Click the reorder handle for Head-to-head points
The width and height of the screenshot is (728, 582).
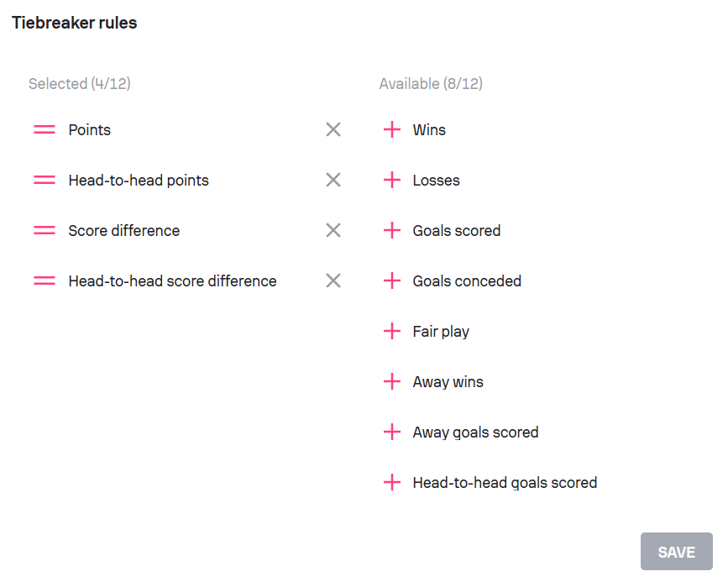(45, 180)
